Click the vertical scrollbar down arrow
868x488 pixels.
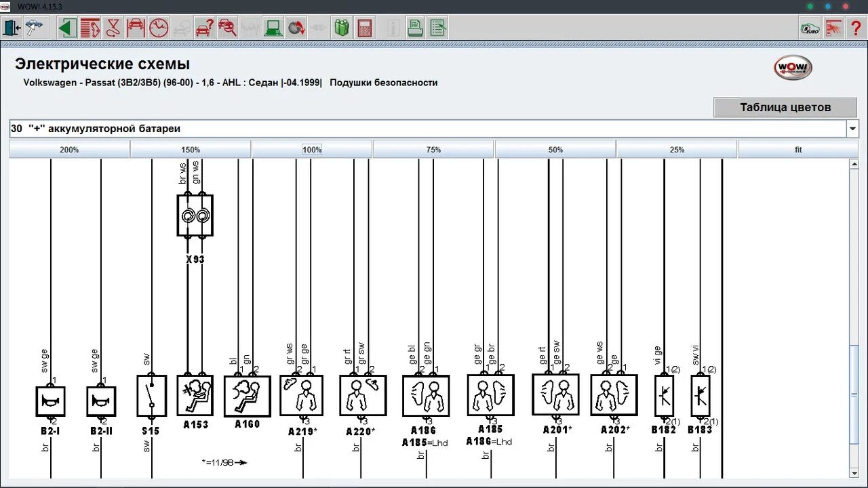click(x=854, y=472)
